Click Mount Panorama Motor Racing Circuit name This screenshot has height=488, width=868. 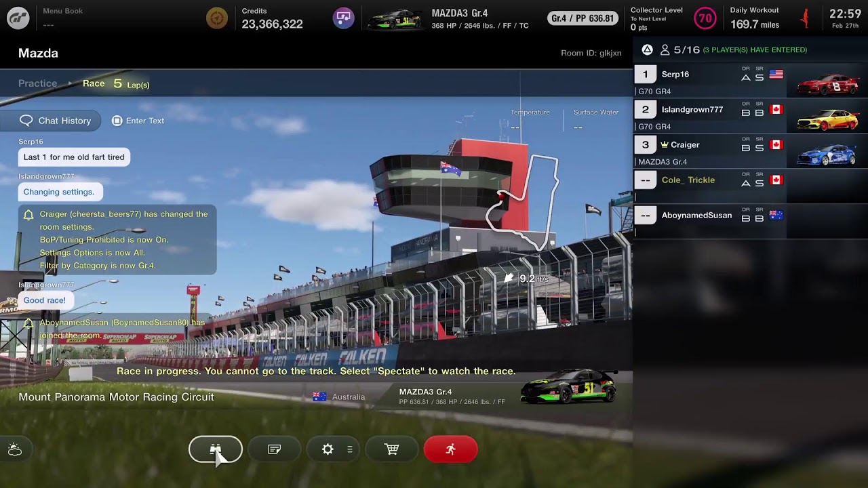[x=116, y=397]
